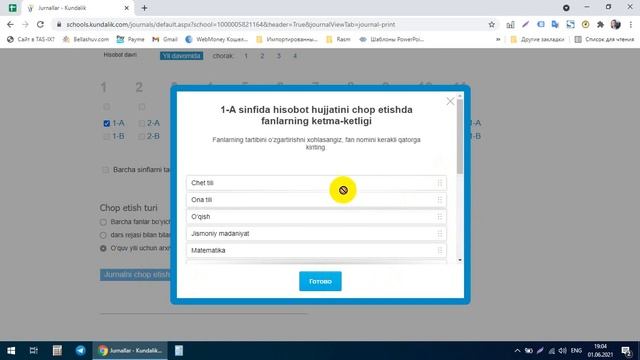Open the calculator taskbar icon

click(57, 351)
